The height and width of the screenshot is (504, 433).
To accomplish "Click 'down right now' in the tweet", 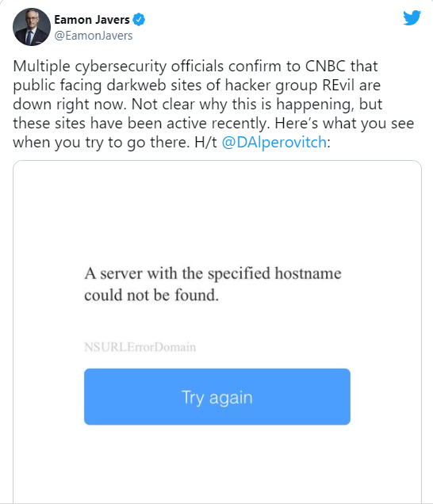I will point(69,104).
